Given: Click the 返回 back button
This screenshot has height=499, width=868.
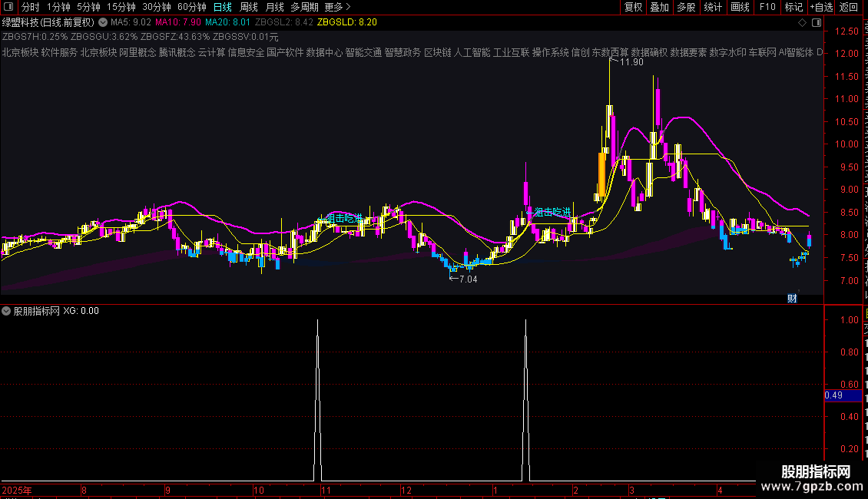Looking at the screenshot, I should pos(848,7).
